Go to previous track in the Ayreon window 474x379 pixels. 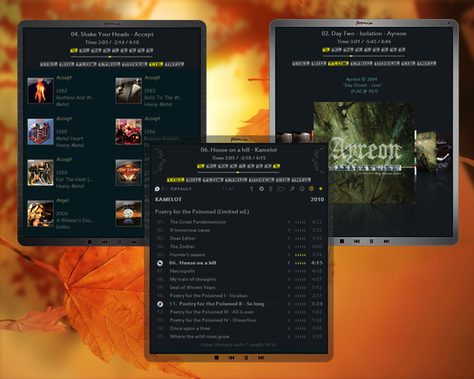357,241
